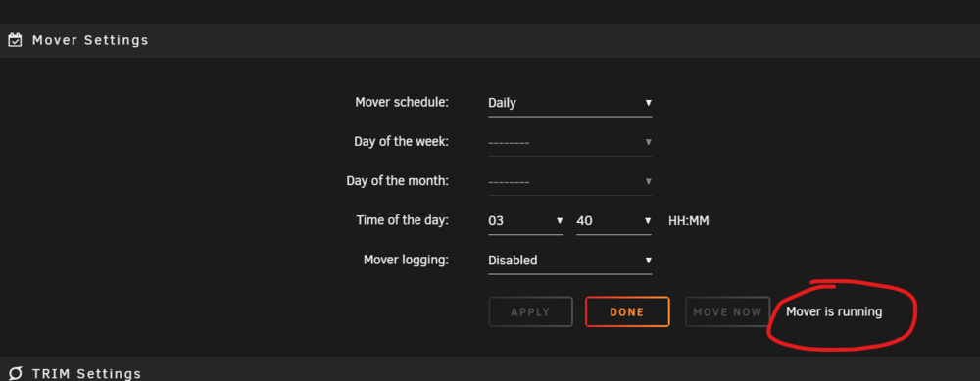Click the Mover logging dropdown arrow
This screenshot has width=980, height=381.
pyautogui.click(x=648, y=260)
